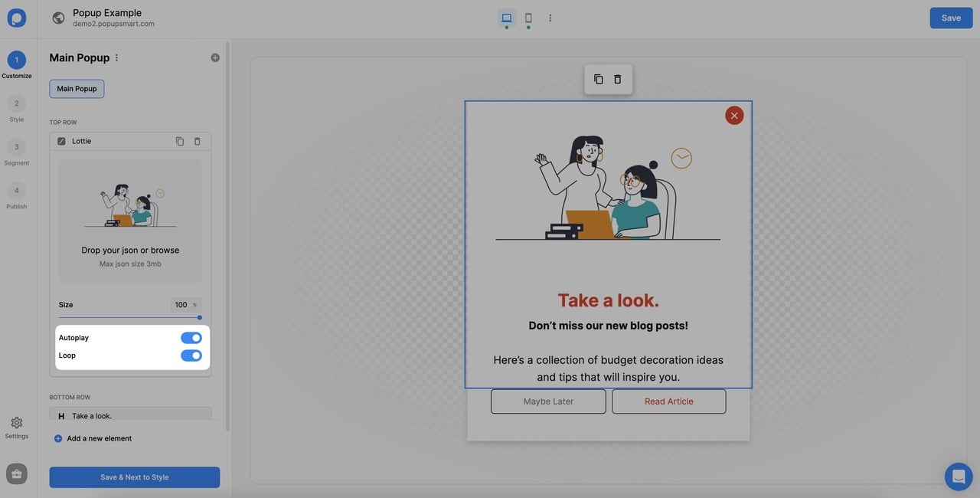Close the popup with red X button

tap(734, 116)
